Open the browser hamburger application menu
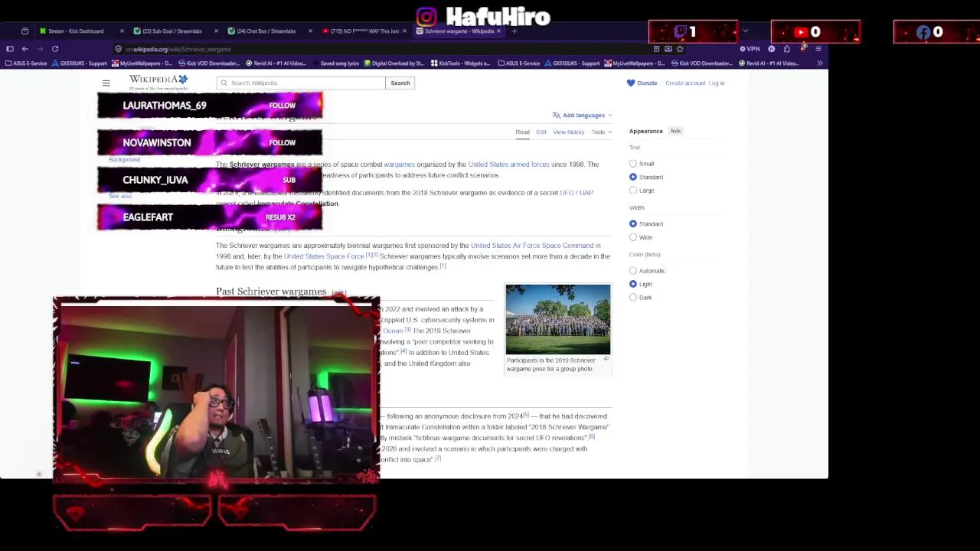The image size is (980, 551). (818, 49)
